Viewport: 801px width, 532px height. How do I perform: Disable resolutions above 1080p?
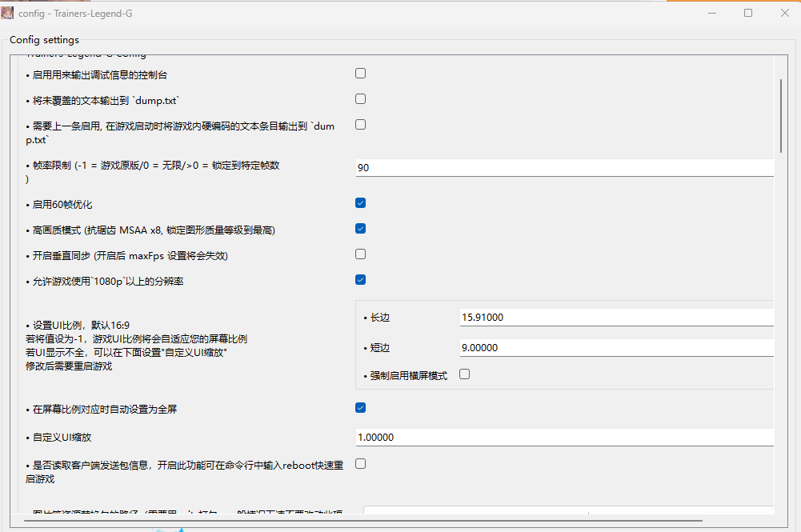point(360,279)
